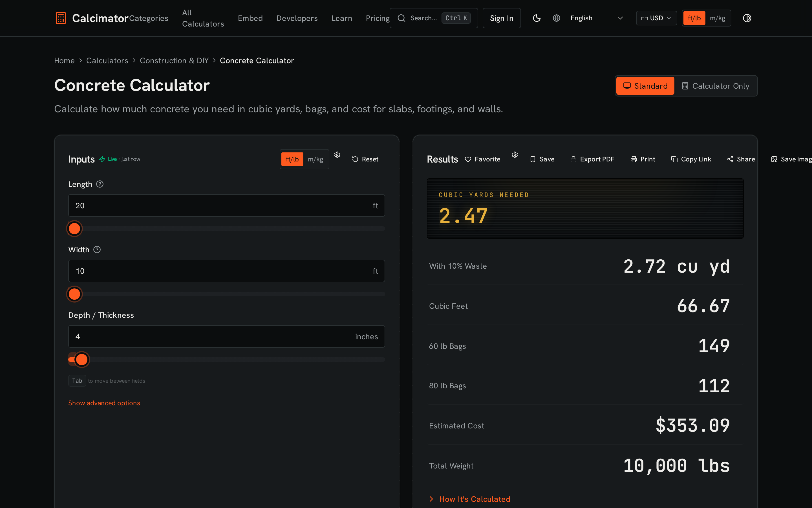Click the Estimated Cost value $353.09
This screenshot has height=508, width=812.
692,425
